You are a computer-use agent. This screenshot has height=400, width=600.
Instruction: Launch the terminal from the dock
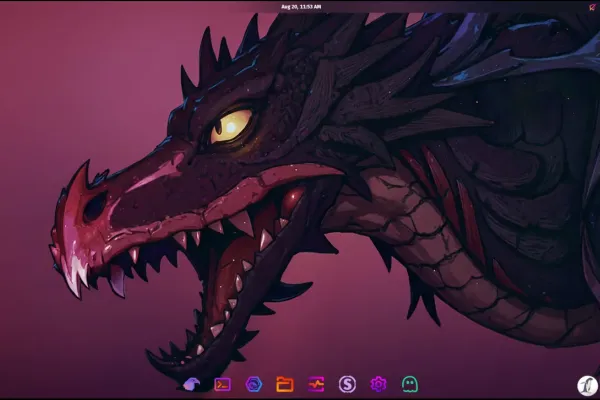pyautogui.click(x=222, y=384)
